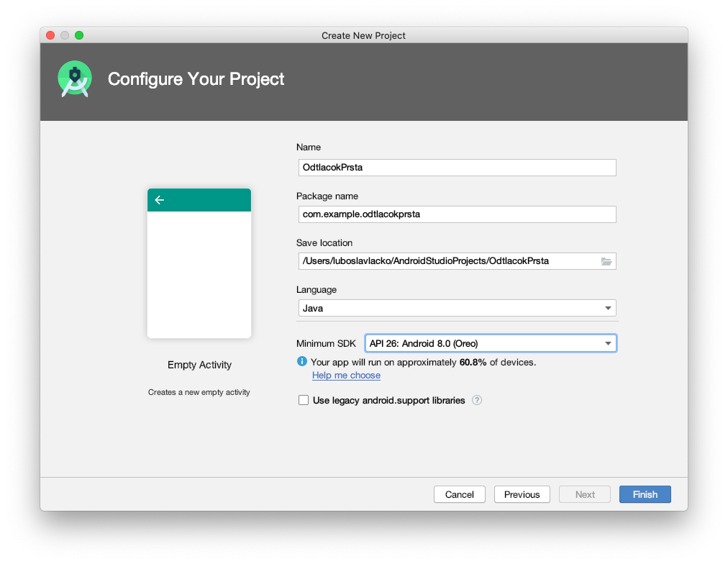
Task: Click the green maximize window button
Action: (79, 35)
